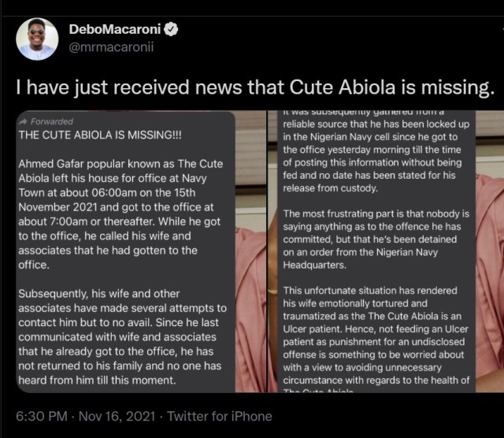The image size is (504, 438).
Task: Click DeboMacaroni's profile avatar
Action: pyautogui.click(x=37, y=39)
